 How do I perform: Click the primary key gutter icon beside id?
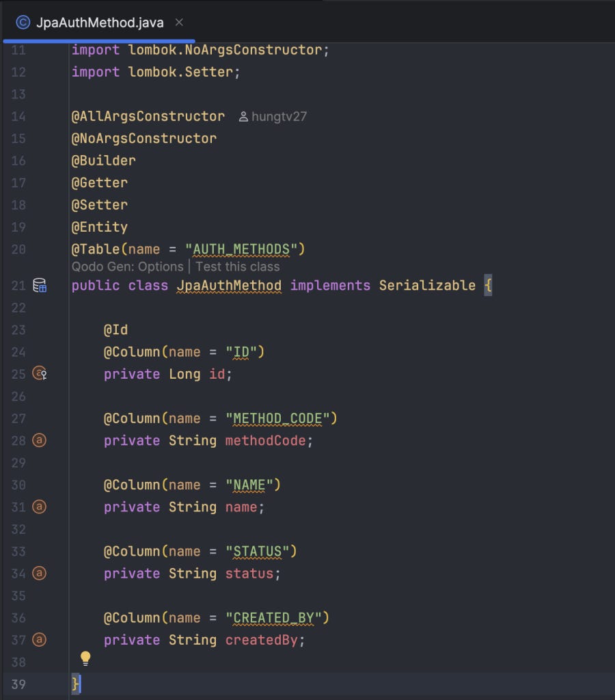pyautogui.click(x=40, y=373)
